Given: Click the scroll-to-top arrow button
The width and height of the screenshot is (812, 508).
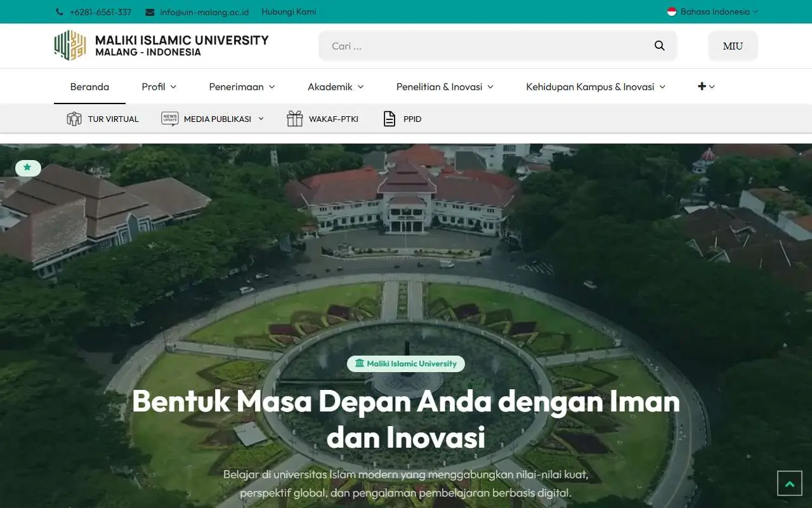Looking at the screenshot, I should [790, 483].
